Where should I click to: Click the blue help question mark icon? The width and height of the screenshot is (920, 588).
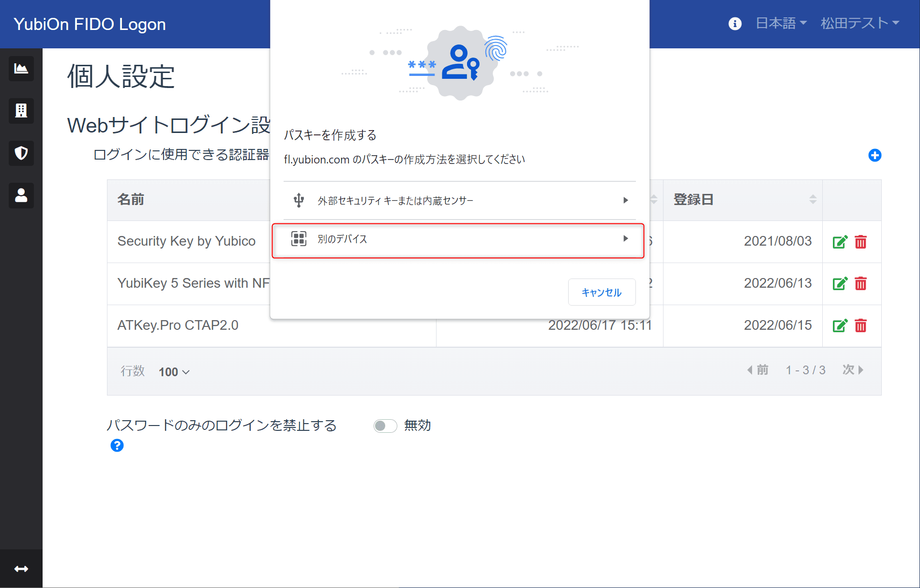[x=117, y=445]
